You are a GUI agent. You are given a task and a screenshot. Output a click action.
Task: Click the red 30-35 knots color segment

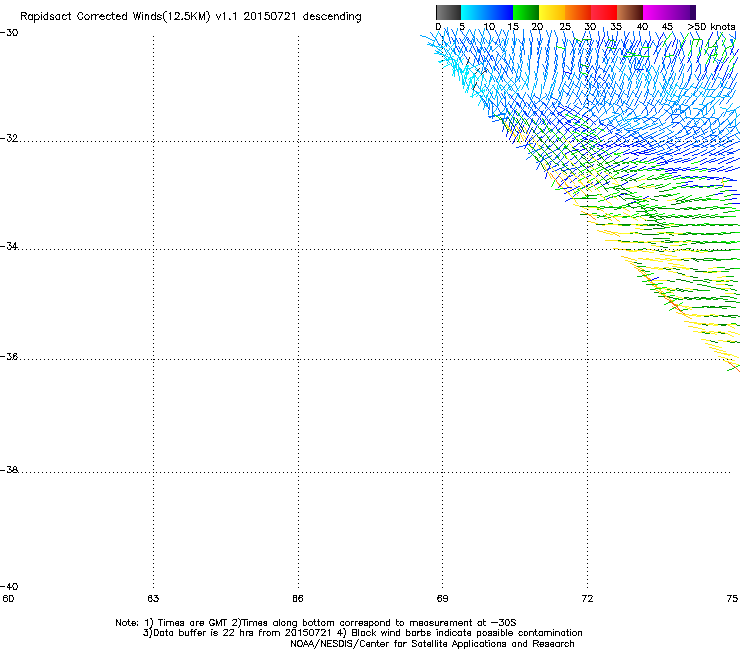tap(604, 12)
